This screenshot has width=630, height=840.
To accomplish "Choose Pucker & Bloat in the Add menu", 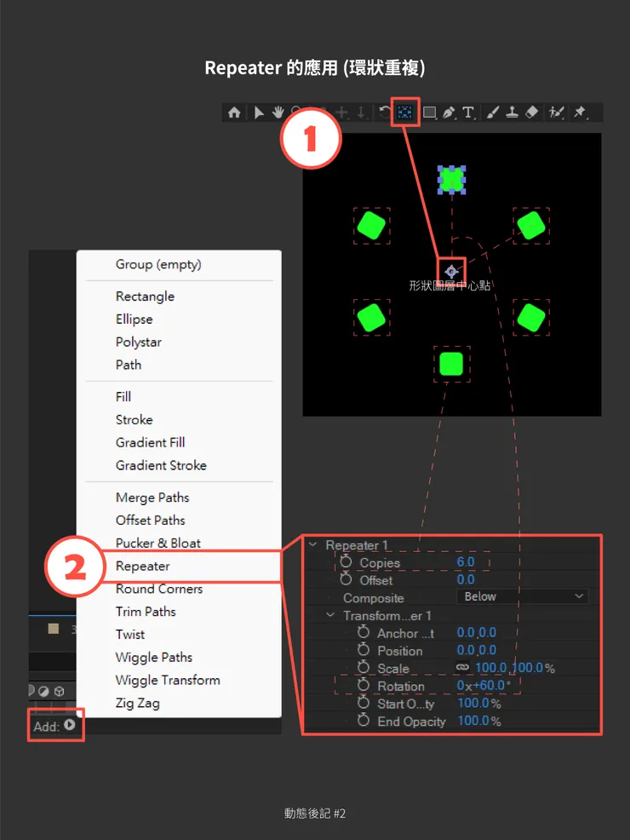I will click(158, 543).
